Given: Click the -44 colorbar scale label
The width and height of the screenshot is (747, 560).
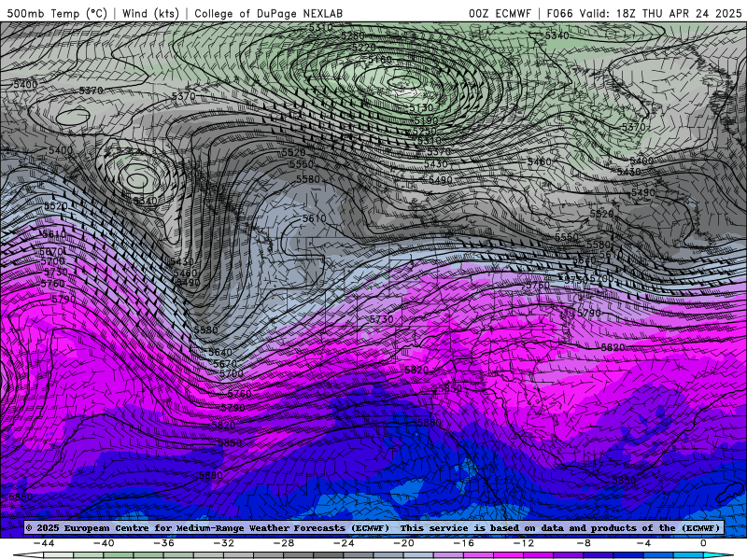Looking at the screenshot, I should pyautogui.click(x=44, y=543).
